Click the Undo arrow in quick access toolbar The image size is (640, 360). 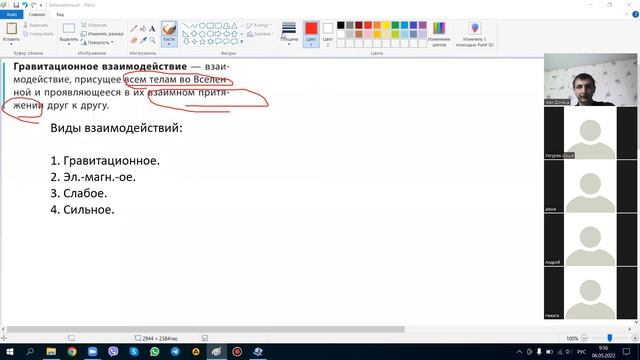click(x=25, y=5)
